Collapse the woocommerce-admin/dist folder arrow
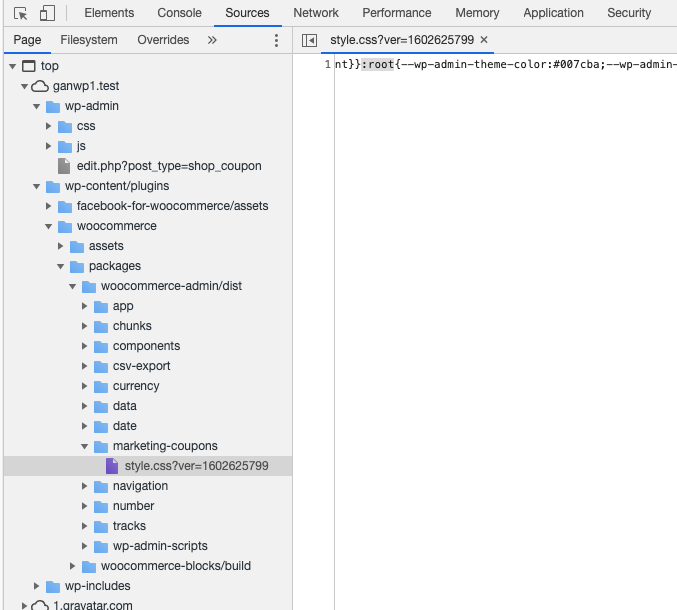The height and width of the screenshot is (610, 677). point(73,286)
